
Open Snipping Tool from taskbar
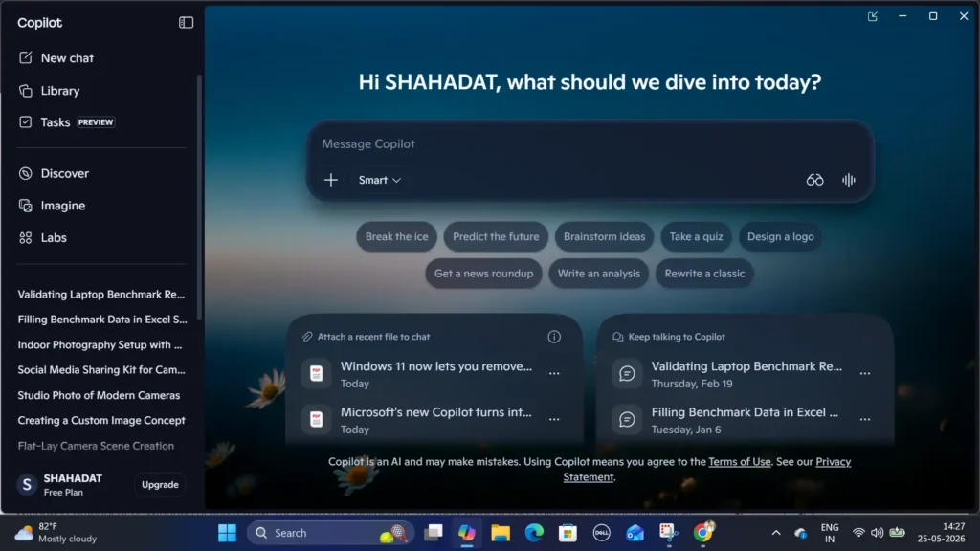tap(669, 533)
